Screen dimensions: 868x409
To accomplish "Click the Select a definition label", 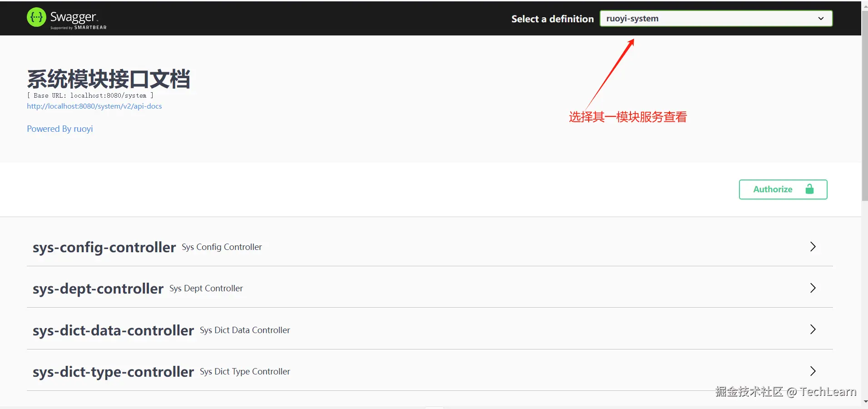I will [x=552, y=19].
